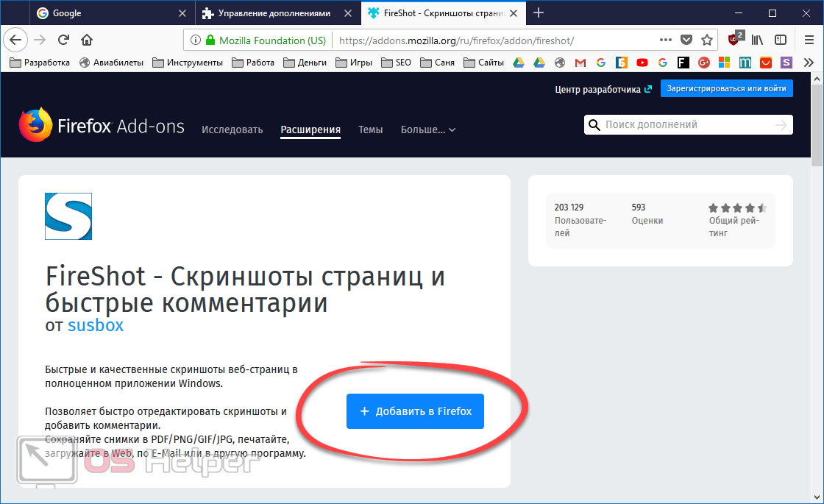Open the uBlock Origin extension icon

[x=735, y=39]
